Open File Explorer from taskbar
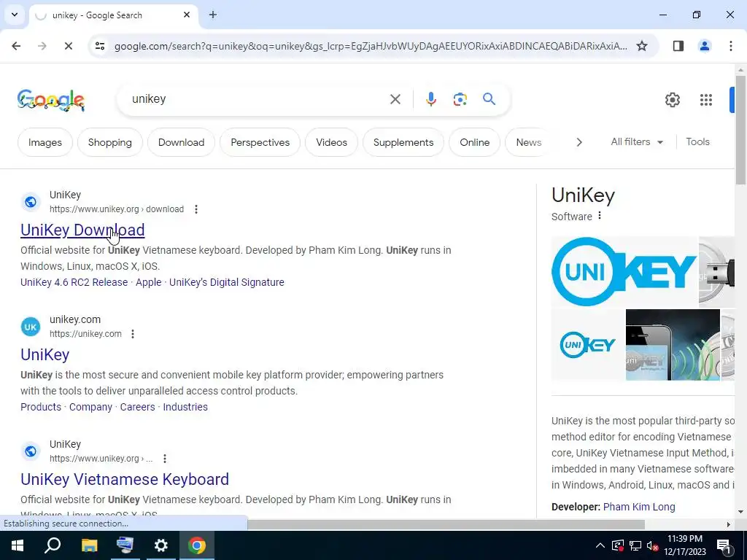 click(x=89, y=545)
